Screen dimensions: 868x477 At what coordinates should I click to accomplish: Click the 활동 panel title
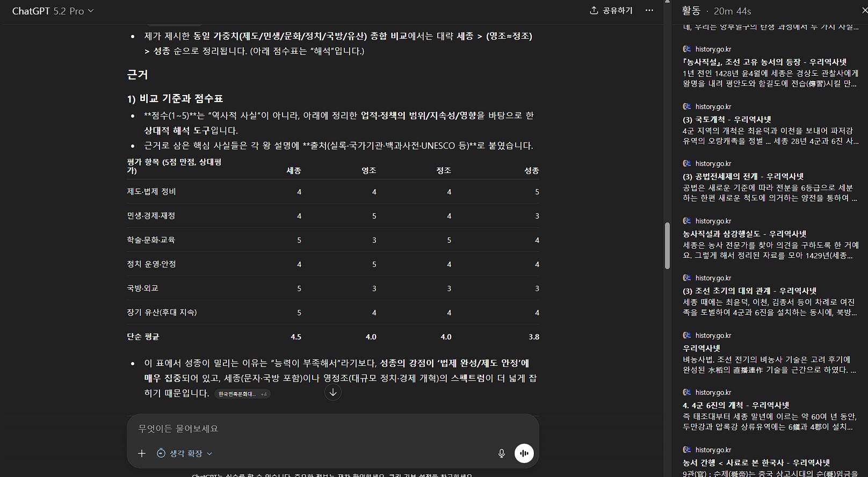[x=691, y=11]
